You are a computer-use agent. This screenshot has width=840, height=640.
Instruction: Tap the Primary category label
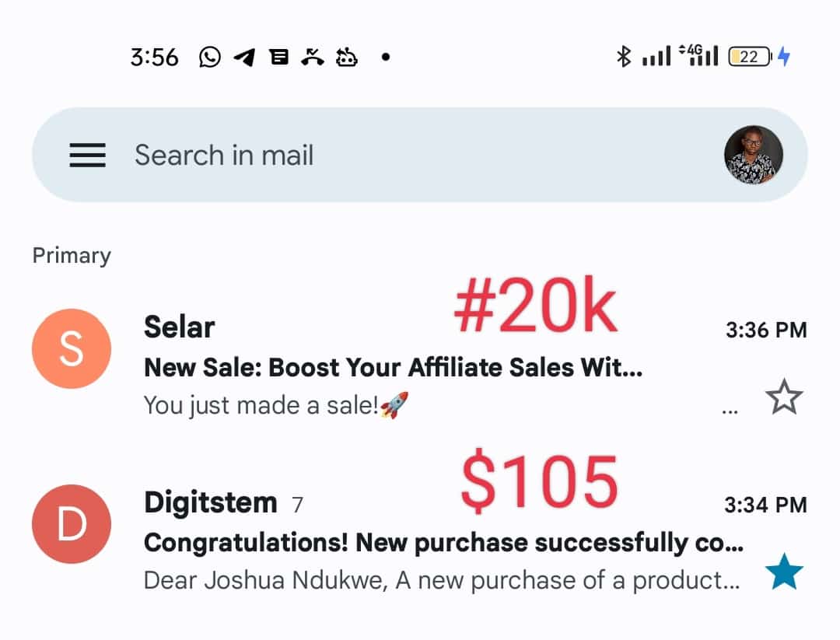coord(72,256)
